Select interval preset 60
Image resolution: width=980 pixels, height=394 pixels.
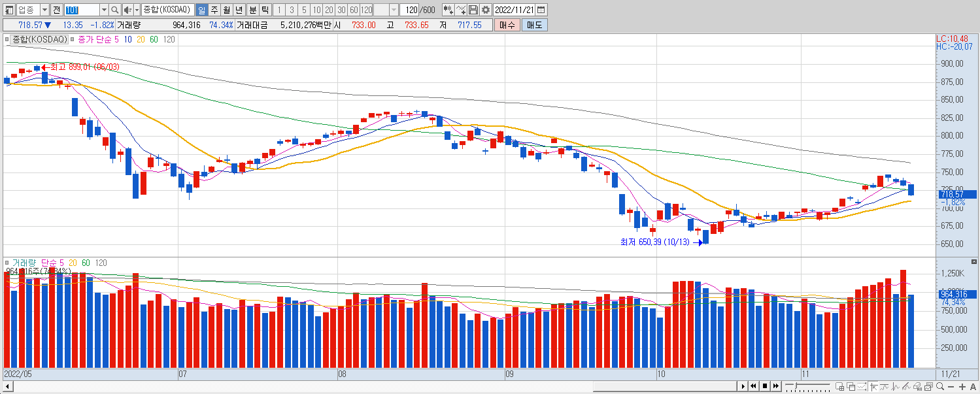tap(354, 10)
